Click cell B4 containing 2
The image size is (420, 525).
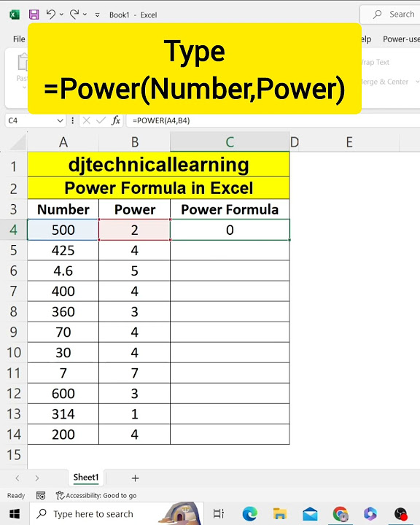(x=135, y=230)
